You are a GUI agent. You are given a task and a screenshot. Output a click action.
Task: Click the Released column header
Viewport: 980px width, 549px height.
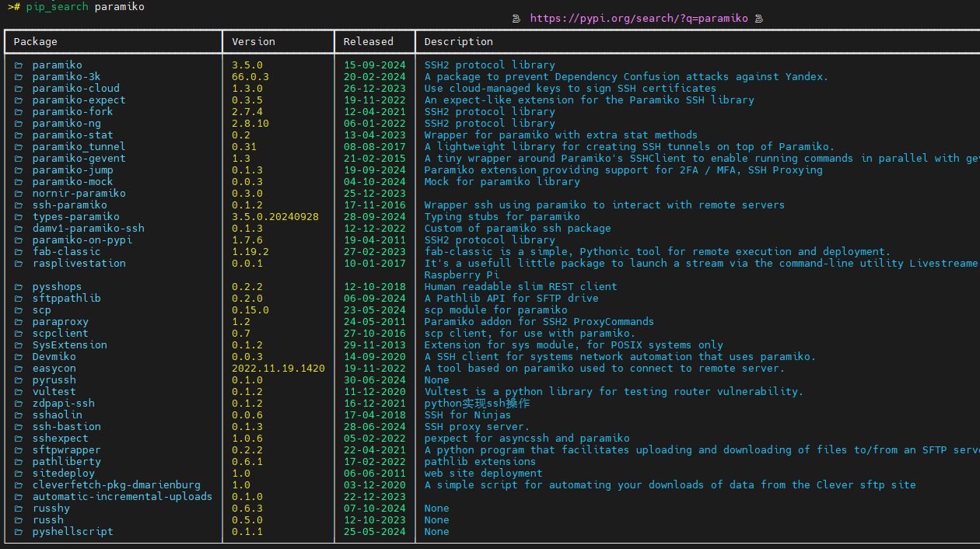tap(368, 42)
